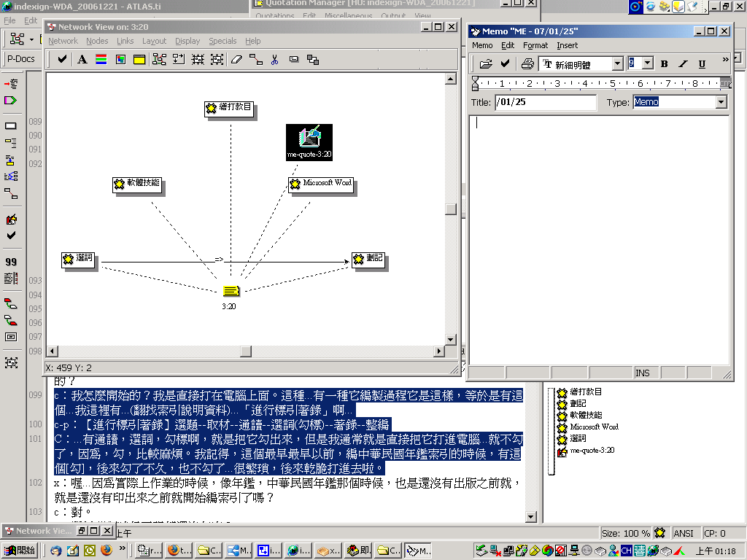Open the Display menu
Viewport: 747px width, 560px height.
coord(187,41)
